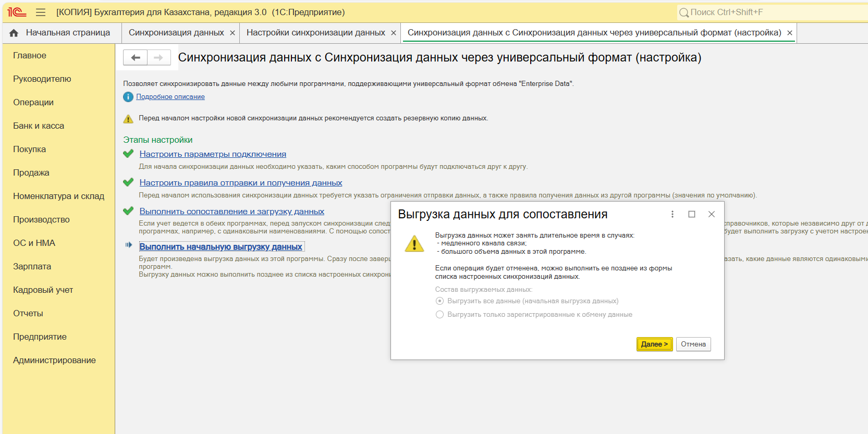The height and width of the screenshot is (434, 868).
Task: Open the Банк и касса section
Action: tap(39, 126)
